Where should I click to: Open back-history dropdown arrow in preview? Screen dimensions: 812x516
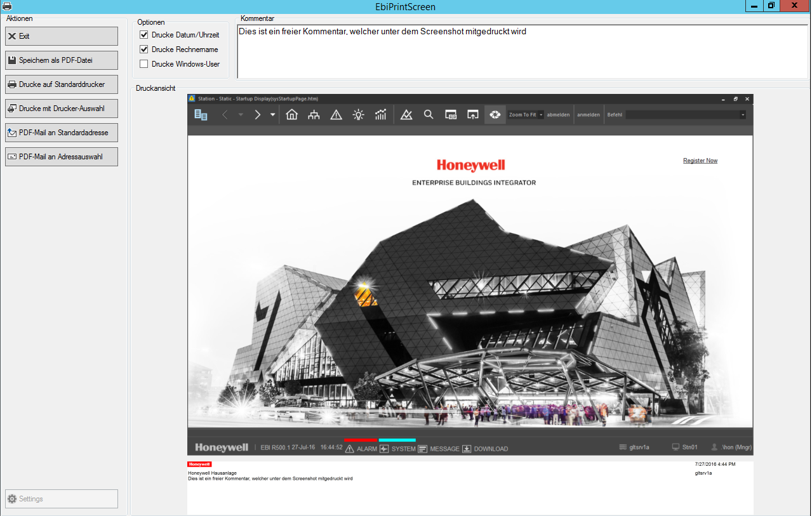click(x=241, y=115)
